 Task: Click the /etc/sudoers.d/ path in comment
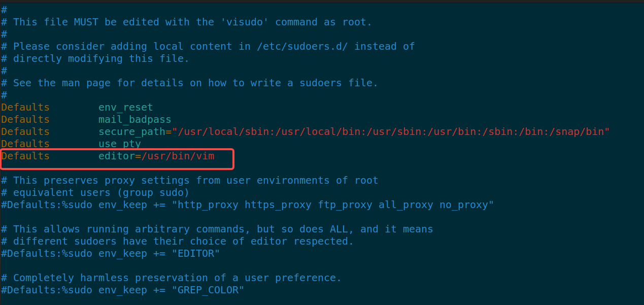pos(302,47)
